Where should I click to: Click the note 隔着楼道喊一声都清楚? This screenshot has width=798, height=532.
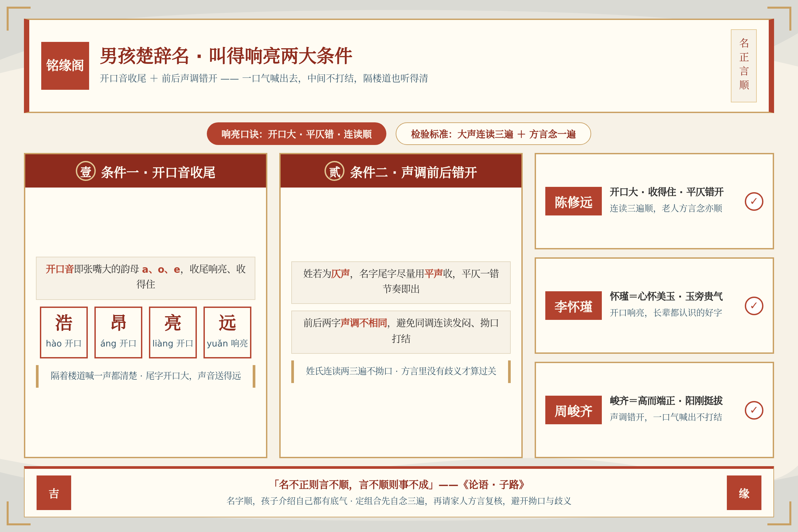click(146, 376)
